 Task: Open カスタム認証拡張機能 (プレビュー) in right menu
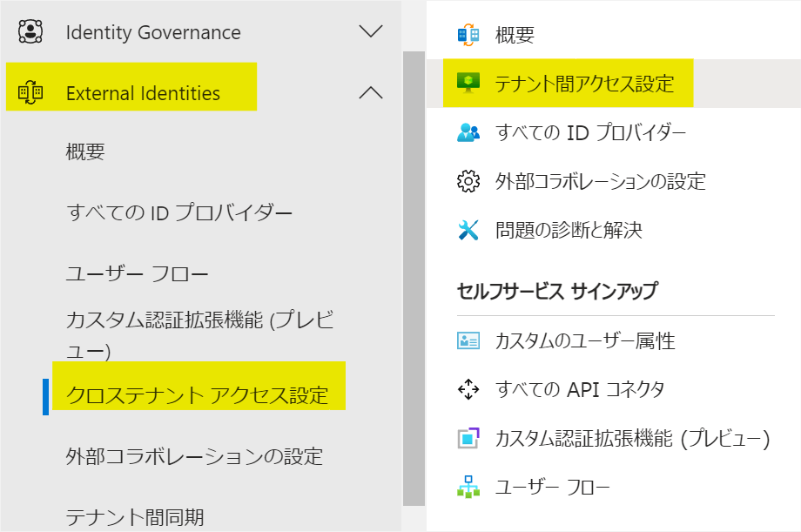pyautogui.click(x=632, y=439)
